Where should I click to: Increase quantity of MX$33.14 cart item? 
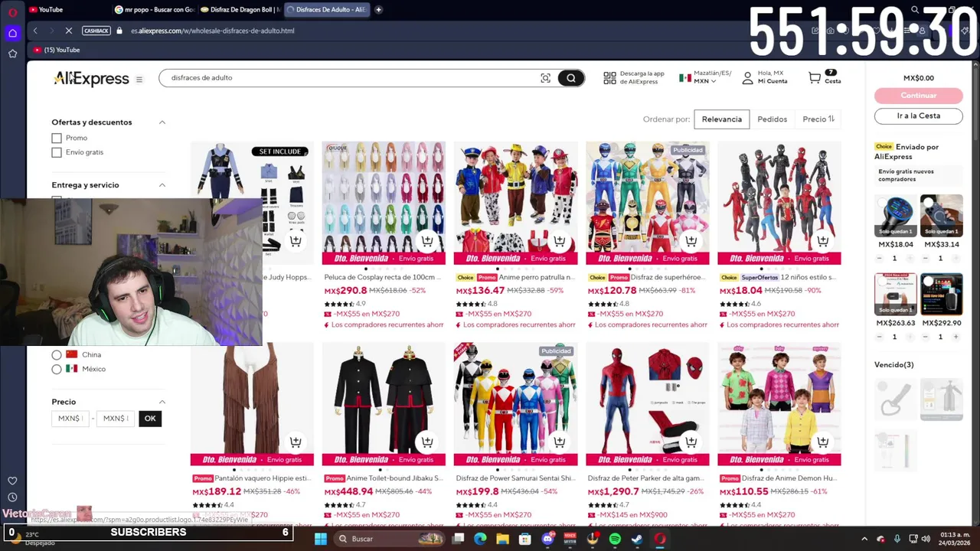pyautogui.click(x=956, y=258)
